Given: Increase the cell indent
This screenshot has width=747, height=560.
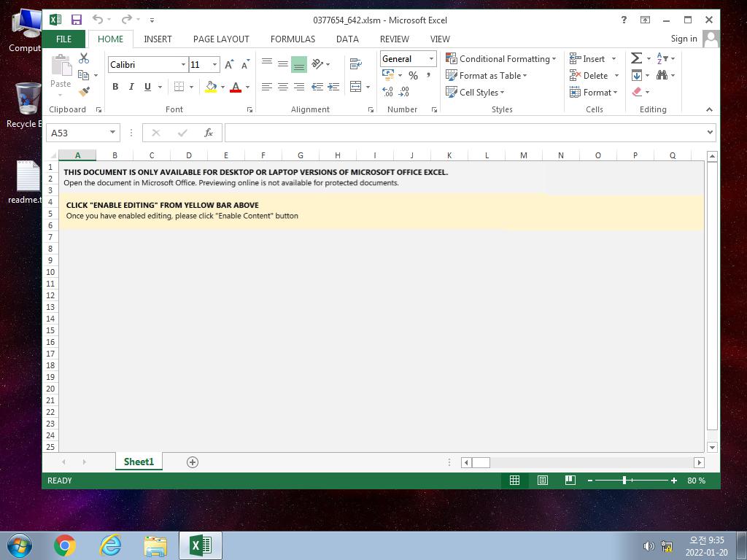Looking at the screenshot, I should [333, 87].
